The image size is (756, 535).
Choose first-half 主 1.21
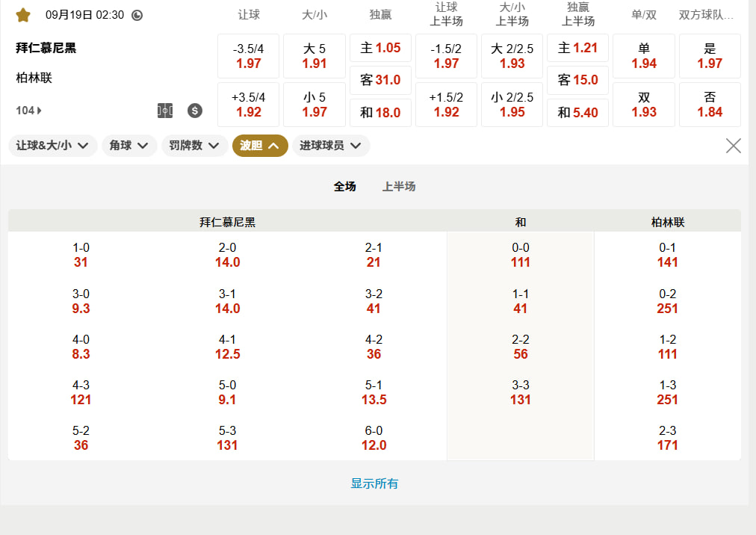pos(577,48)
